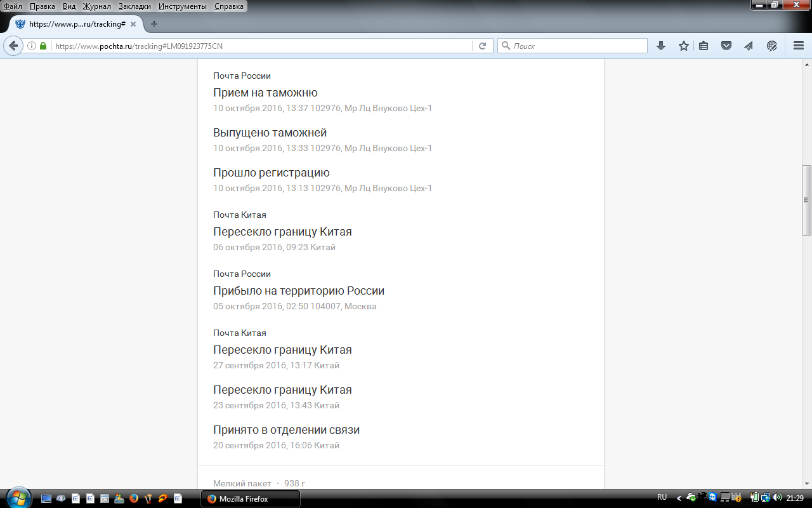Open a new tab with the plus button
Image resolution: width=812 pixels, height=508 pixels.
[x=154, y=24]
